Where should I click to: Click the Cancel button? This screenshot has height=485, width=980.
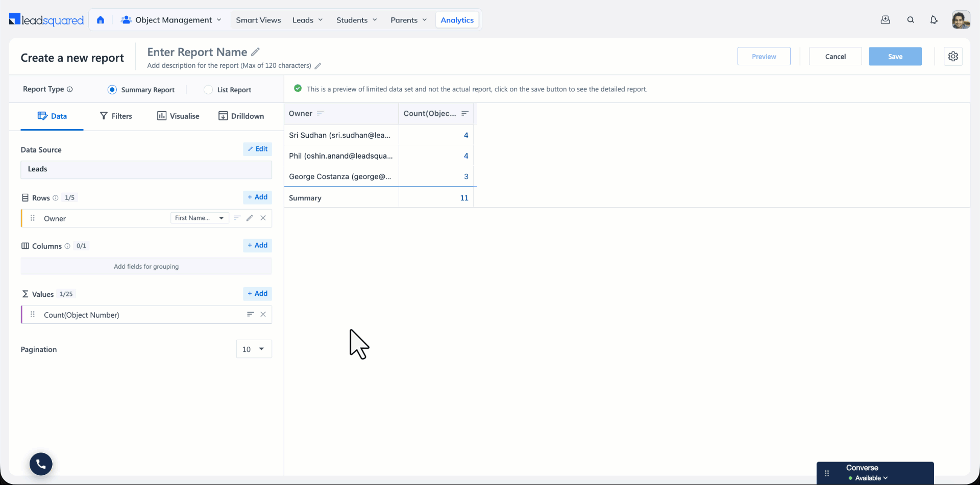[x=835, y=57]
